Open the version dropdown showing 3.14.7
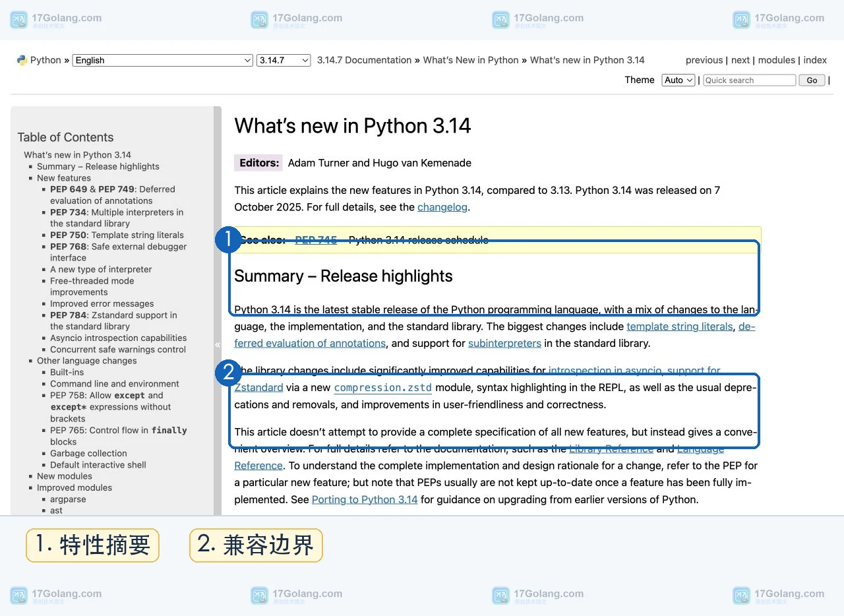Image resolution: width=844 pixels, height=616 pixels. pos(284,60)
